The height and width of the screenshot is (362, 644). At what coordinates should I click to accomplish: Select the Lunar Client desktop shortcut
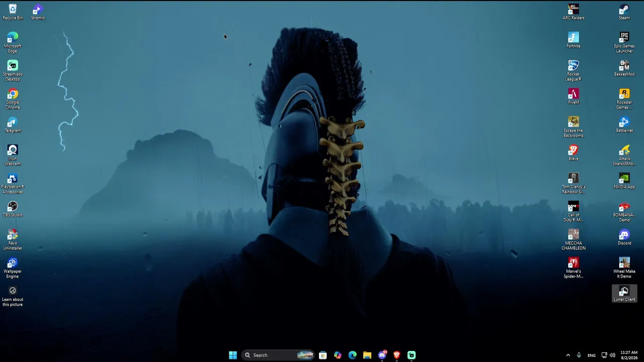coord(624,294)
